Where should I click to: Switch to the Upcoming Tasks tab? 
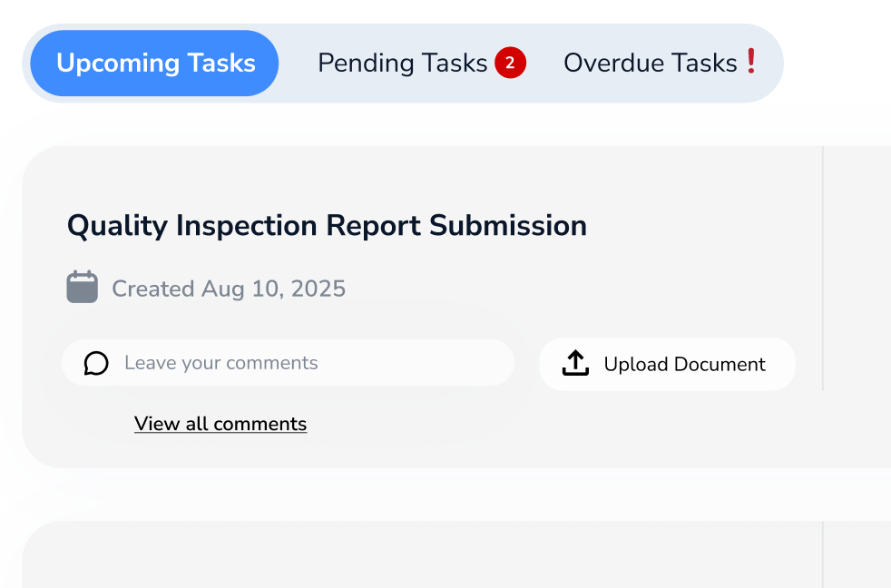tap(155, 64)
